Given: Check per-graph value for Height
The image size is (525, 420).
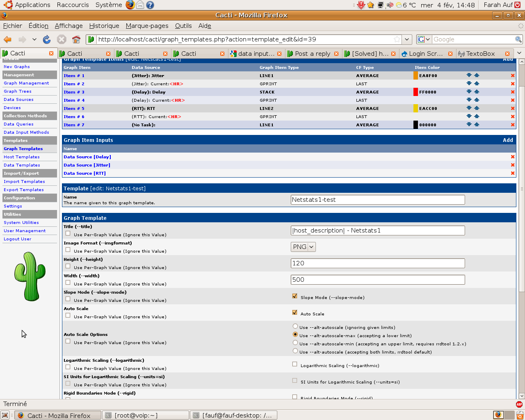Looking at the screenshot, I should 68,266.
